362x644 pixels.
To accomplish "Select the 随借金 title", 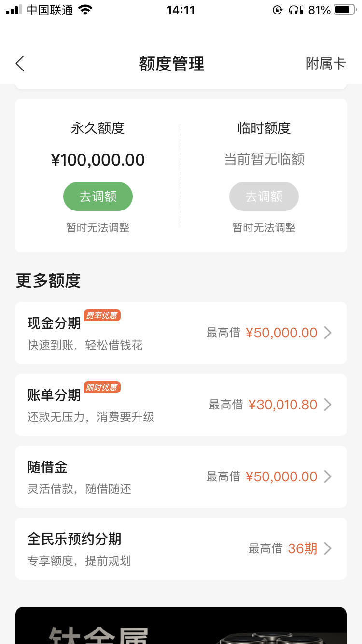I will [x=47, y=467].
